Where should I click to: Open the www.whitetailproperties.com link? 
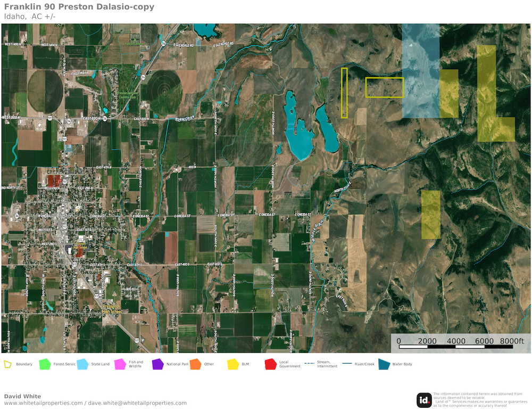point(43,403)
